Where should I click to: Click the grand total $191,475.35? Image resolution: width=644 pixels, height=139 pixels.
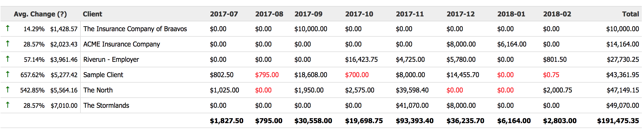pos(618,121)
